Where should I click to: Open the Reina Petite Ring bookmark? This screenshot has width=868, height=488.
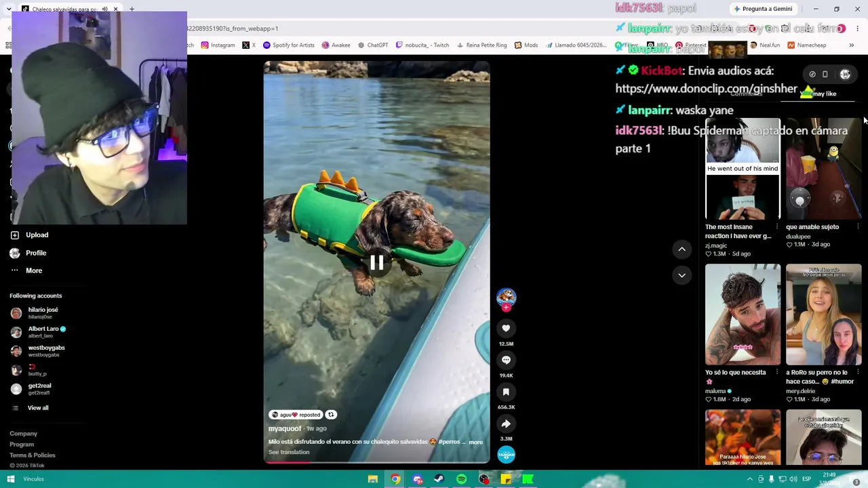point(481,45)
